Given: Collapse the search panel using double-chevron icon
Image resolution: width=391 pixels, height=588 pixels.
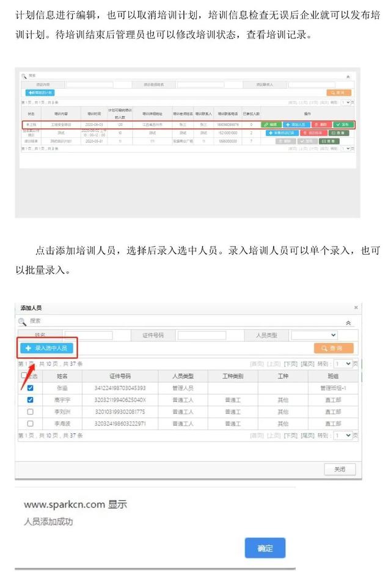Looking at the screenshot, I should tap(348, 322).
